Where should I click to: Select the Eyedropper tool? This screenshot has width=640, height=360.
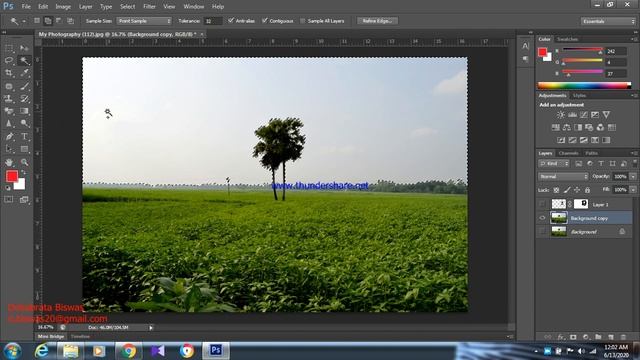pyautogui.click(x=24, y=73)
